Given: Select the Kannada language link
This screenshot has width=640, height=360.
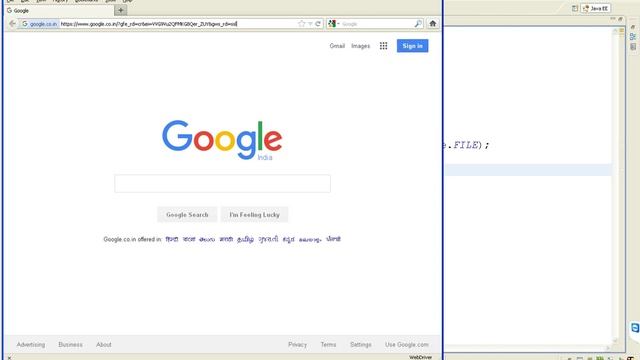Looking at the screenshot, I should point(289,240).
